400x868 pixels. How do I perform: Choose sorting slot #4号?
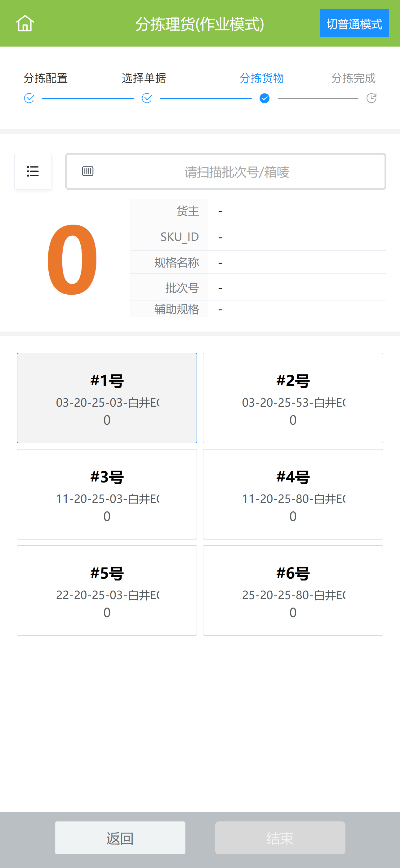(x=293, y=494)
